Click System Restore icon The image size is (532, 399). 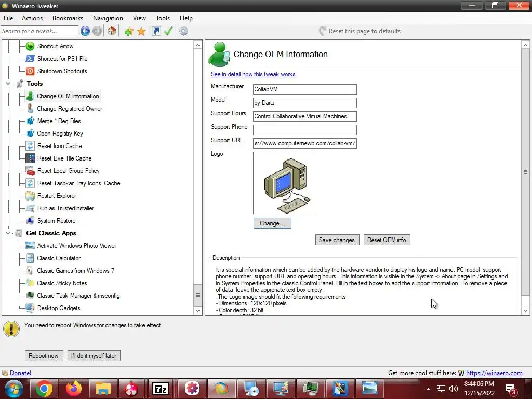point(30,221)
